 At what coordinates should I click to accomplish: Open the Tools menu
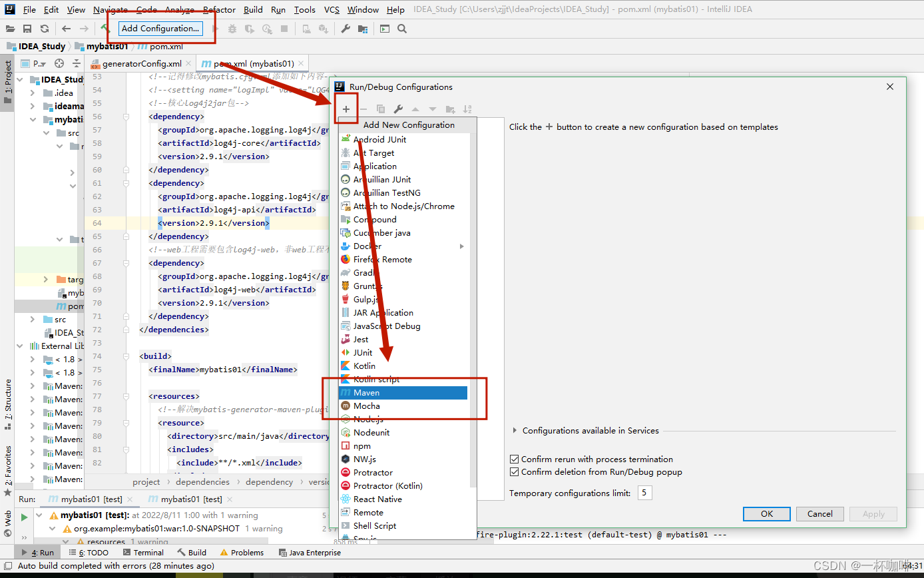pyautogui.click(x=304, y=10)
